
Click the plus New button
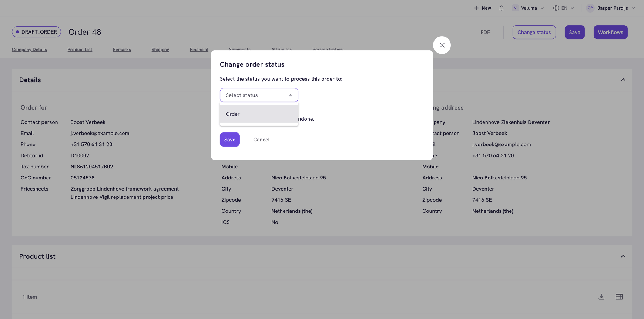pos(483,8)
